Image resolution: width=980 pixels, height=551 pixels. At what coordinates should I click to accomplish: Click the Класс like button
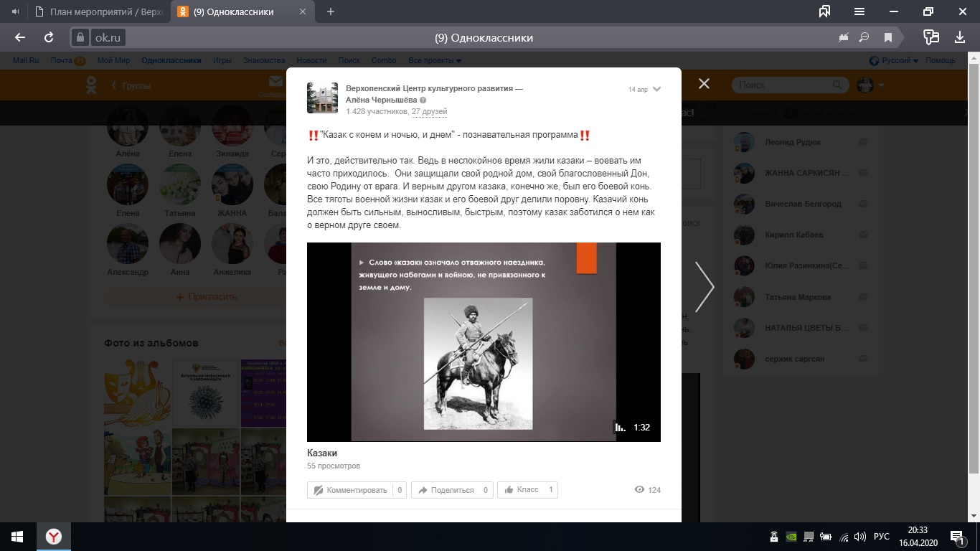[527, 490]
